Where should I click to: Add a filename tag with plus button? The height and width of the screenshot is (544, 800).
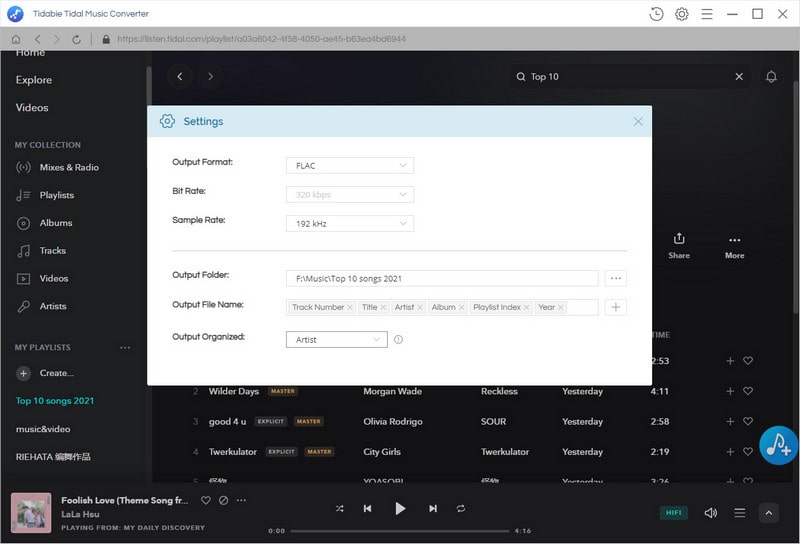pyautogui.click(x=616, y=307)
